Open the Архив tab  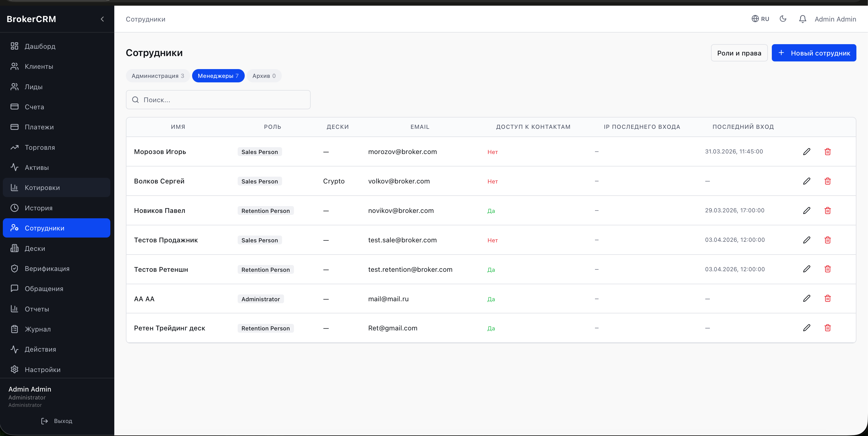(264, 76)
